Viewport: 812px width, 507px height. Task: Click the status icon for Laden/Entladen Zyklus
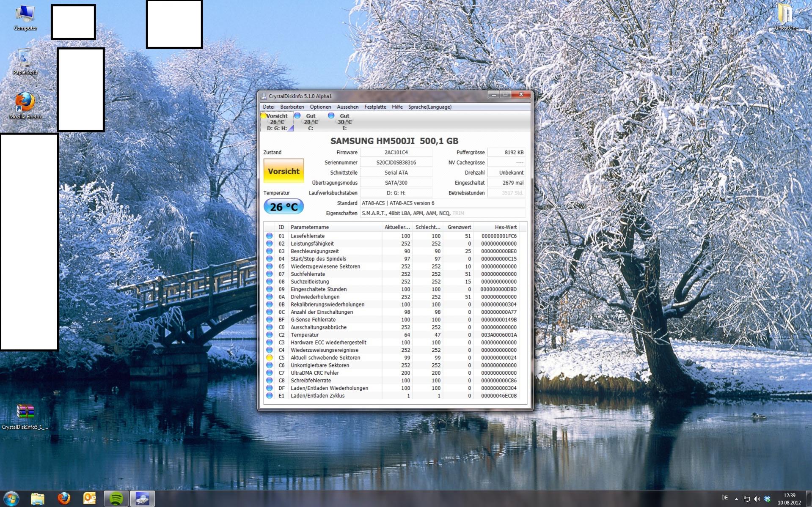pos(269,396)
